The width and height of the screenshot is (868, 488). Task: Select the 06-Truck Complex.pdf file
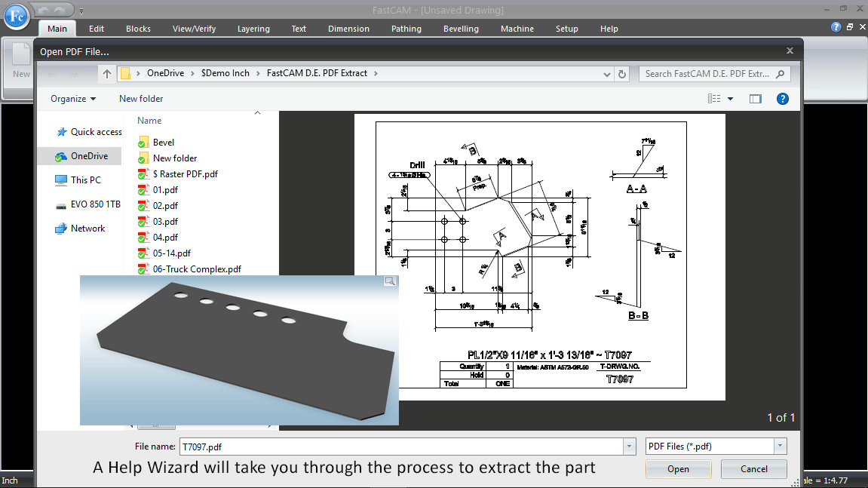tap(197, 269)
